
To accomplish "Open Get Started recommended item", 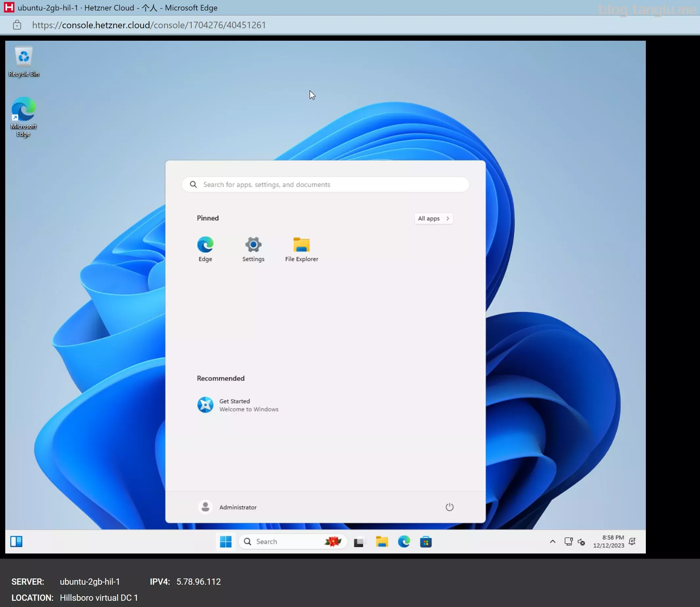I will pyautogui.click(x=238, y=405).
